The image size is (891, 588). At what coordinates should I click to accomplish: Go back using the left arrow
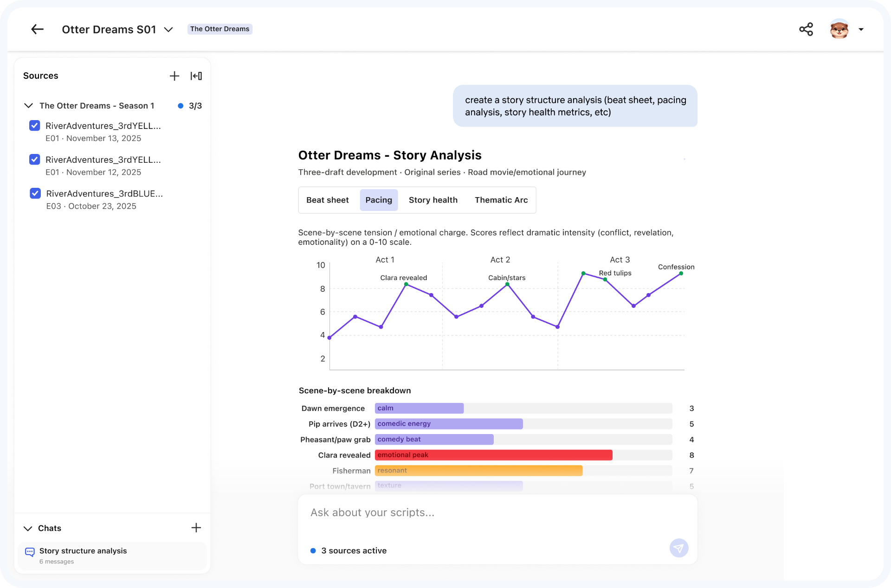(37, 29)
